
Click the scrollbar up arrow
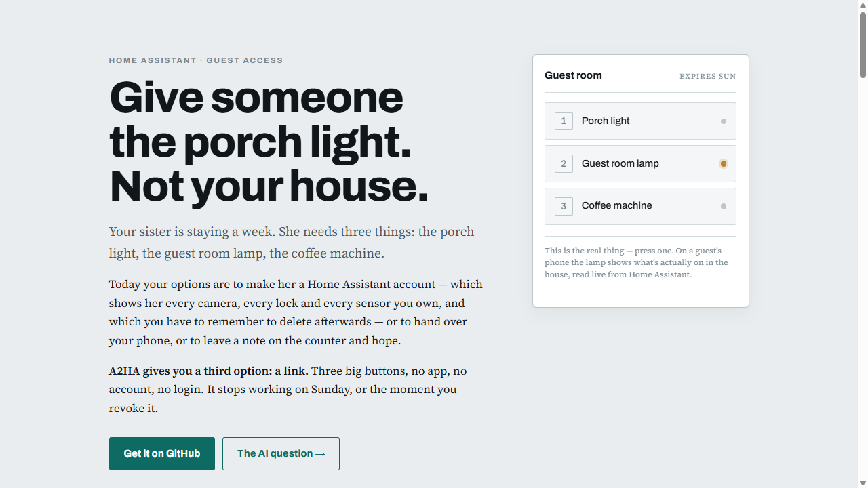coord(863,5)
